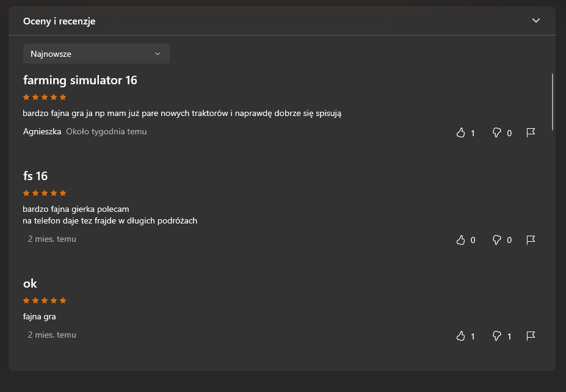The width and height of the screenshot is (566, 392).
Task: Open the Najnowsze sort dropdown
Action: pos(96,54)
